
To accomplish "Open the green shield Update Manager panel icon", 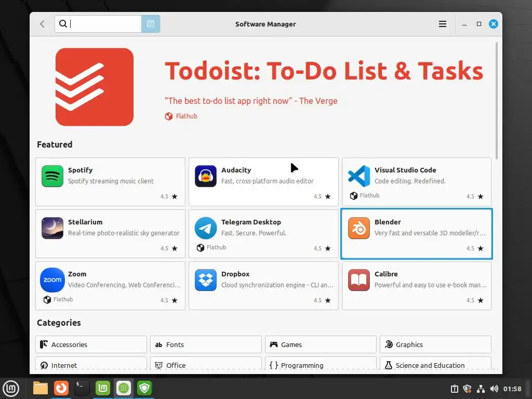I will coord(144,388).
